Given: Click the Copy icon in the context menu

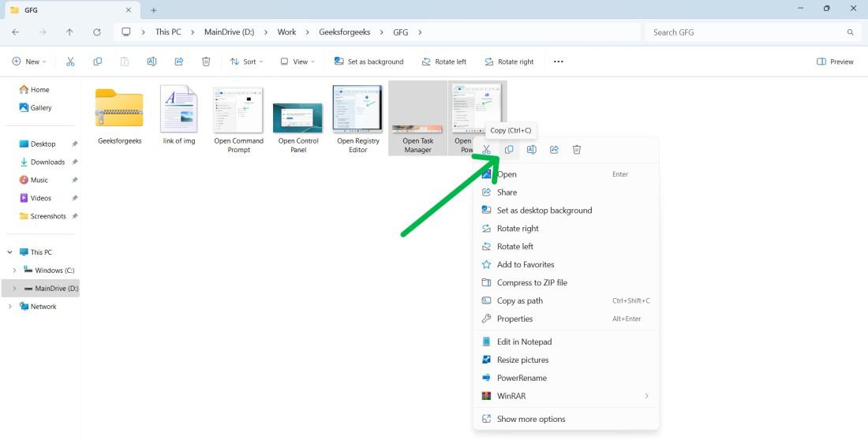Looking at the screenshot, I should coord(509,150).
